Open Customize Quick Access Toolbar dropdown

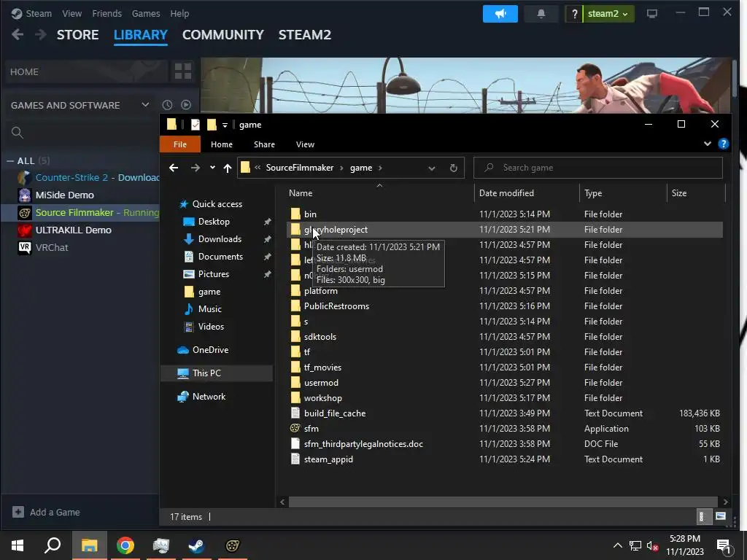(225, 125)
